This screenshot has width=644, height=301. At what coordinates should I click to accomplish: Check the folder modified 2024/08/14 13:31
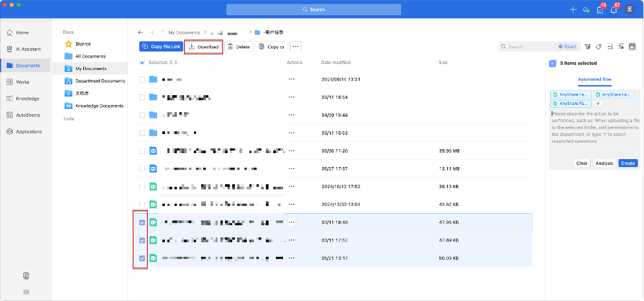pos(143,79)
